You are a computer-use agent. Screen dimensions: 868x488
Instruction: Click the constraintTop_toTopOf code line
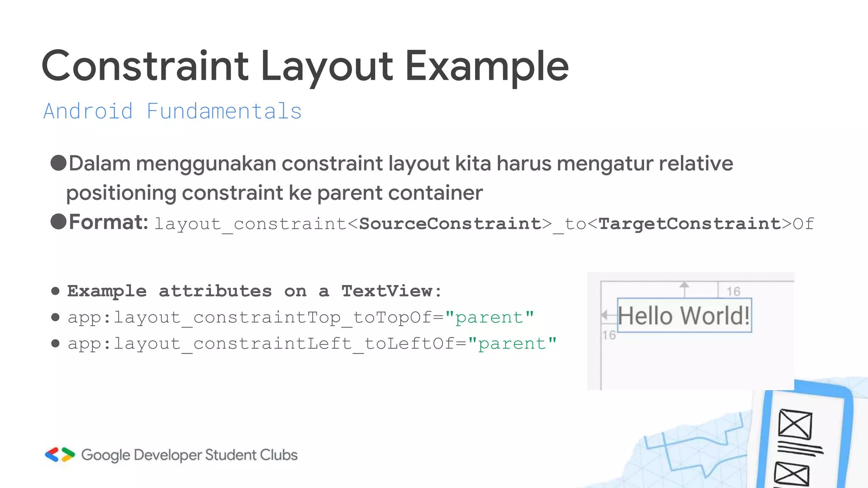coord(300,317)
